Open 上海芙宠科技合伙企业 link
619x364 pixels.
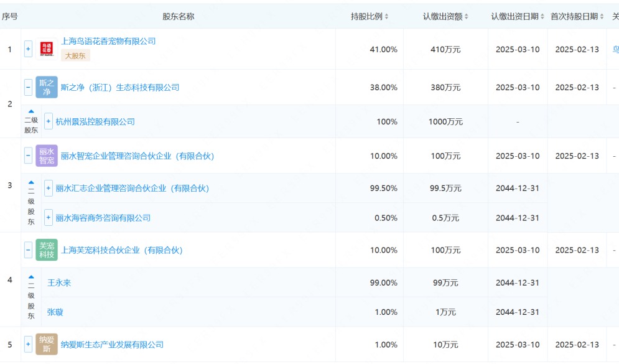(x=121, y=250)
